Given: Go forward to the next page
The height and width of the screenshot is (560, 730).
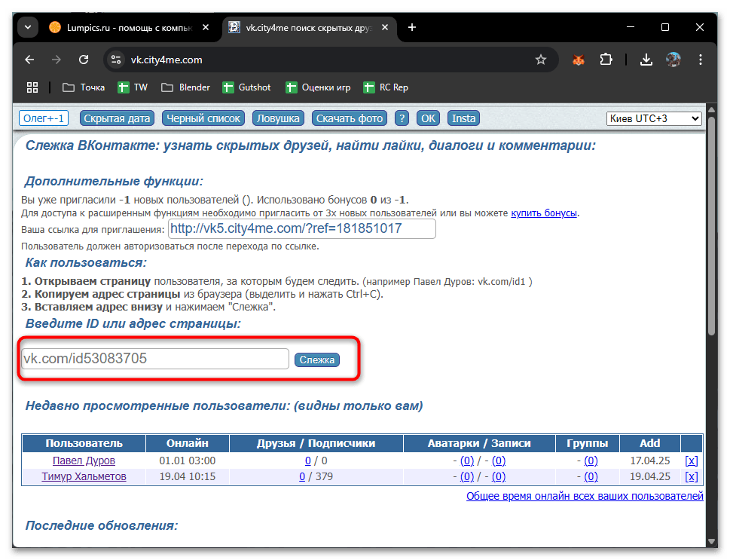Looking at the screenshot, I should 57,60.
